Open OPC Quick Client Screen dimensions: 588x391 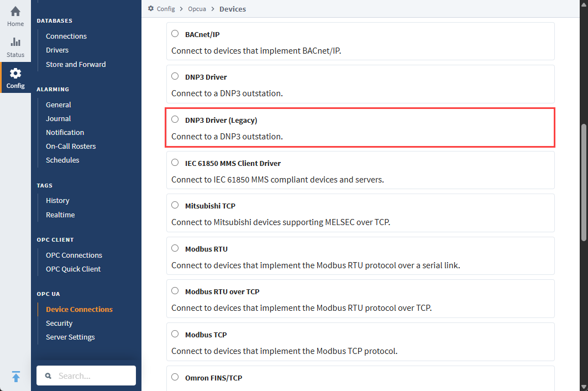(73, 269)
